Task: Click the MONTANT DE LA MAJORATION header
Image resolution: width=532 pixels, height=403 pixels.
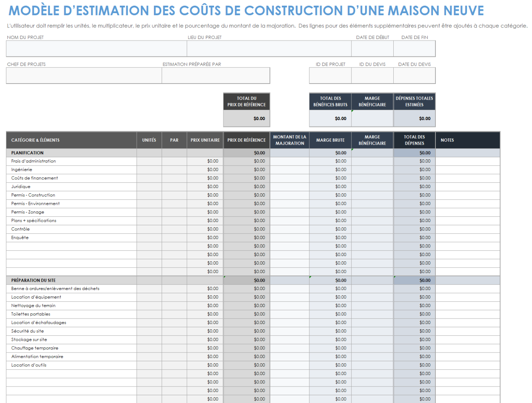Action: [x=289, y=140]
